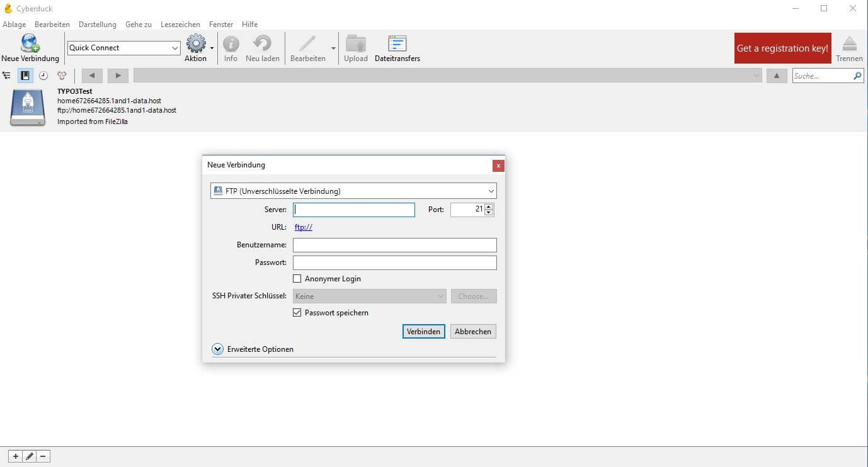Screen dimensions: 868x467
Task: Select the TYPO3Test bookmark drive icon
Action: [x=28, y=108]
